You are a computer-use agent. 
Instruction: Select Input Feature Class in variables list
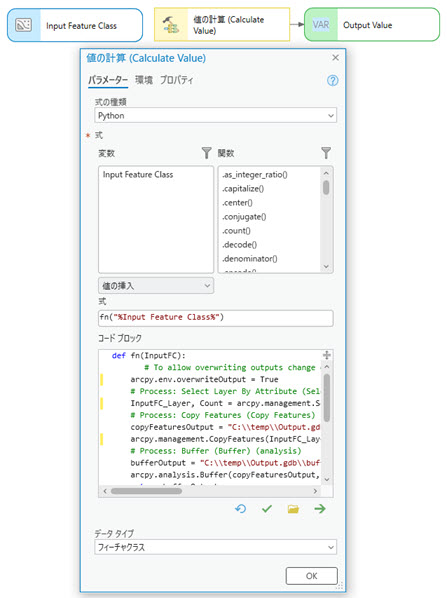[x=138, y=175]
